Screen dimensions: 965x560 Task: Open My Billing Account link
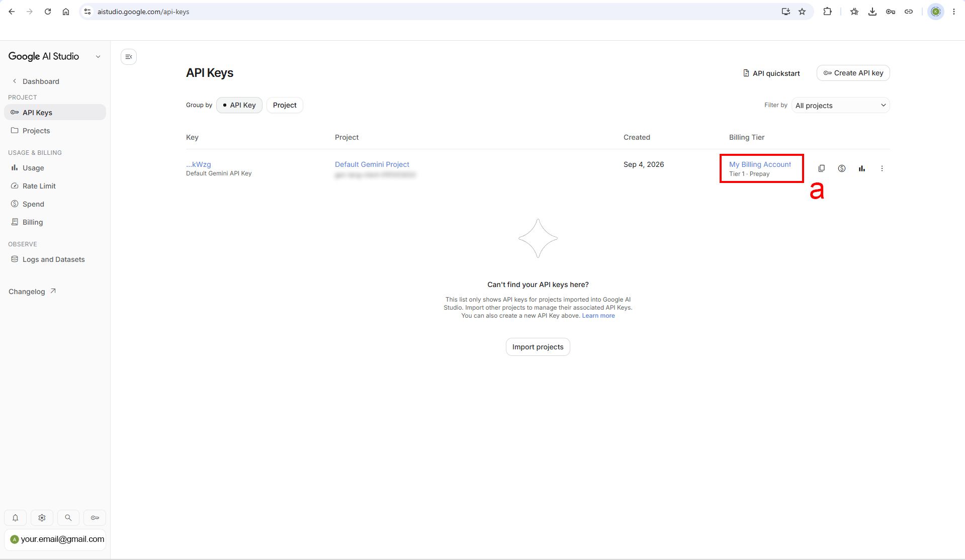pos(760,164)
